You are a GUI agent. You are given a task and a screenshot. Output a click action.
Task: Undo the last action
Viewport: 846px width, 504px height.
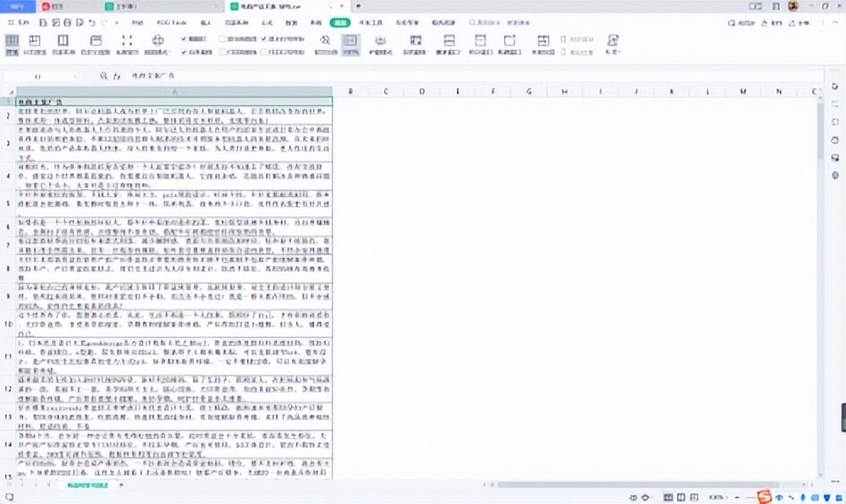tap(91, 23)
